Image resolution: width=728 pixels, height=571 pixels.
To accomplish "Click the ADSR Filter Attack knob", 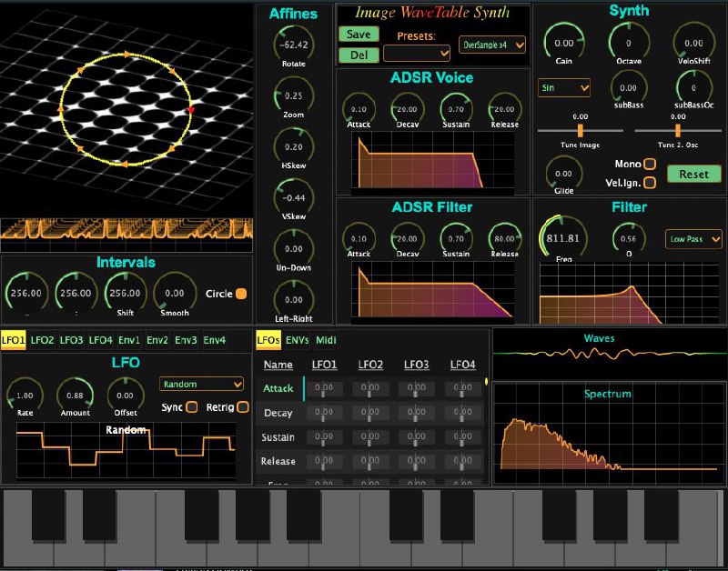I will click(x=359, y=239).
